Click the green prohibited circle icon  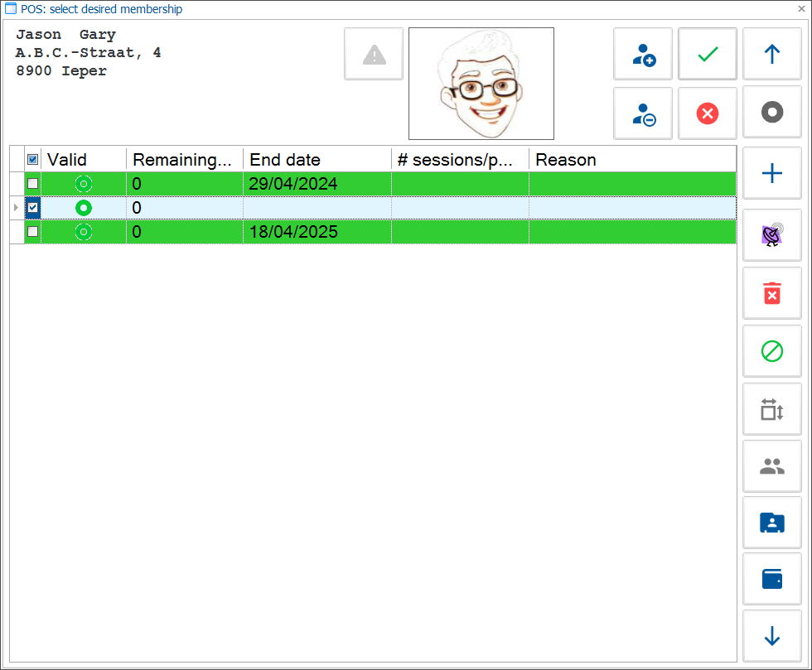coord(772,352)
